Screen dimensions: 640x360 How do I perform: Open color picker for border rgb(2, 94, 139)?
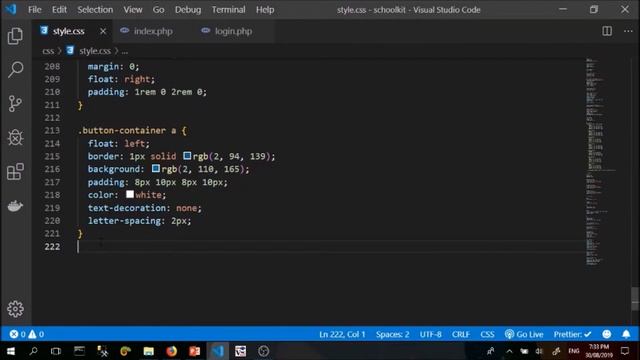point(187,156)
